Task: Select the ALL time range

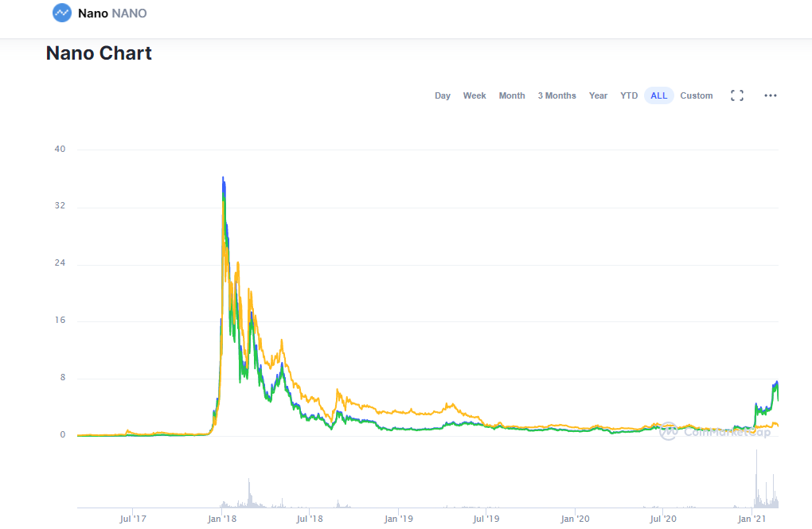Action: pyautogui.click(x=658, y=95)
